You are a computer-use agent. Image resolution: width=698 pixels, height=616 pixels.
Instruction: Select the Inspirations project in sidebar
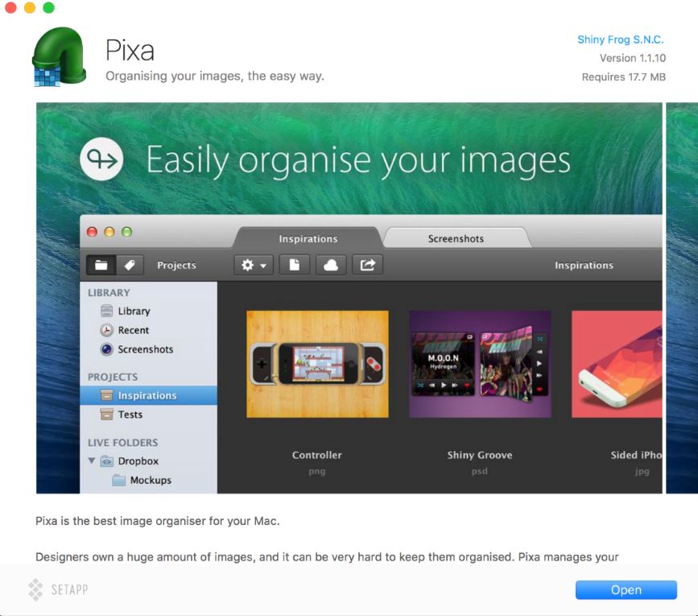(x=149, y=395)
